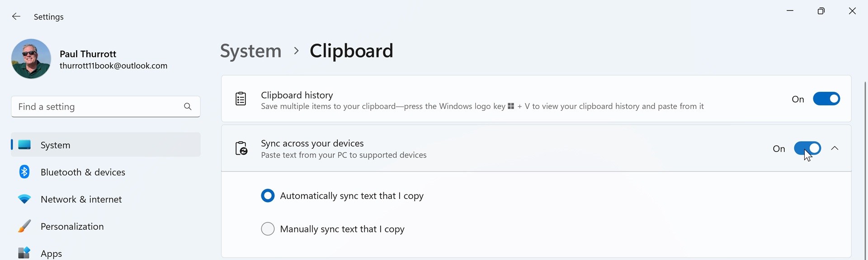Viewport: 868px width, 260px height.
Task: Go to System in the breadcrumb
Action: tap(250, 51)
